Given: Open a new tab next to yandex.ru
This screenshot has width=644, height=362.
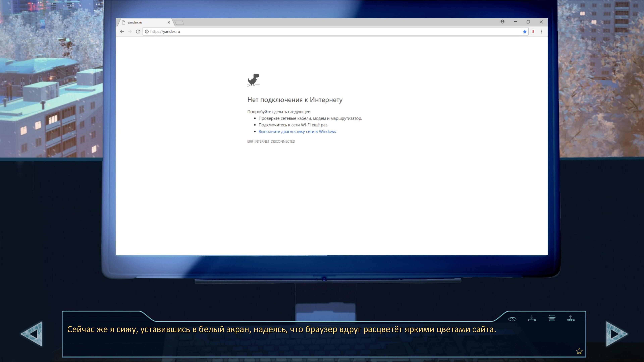Looking at the screenshot, I should [x=179, y=23].
